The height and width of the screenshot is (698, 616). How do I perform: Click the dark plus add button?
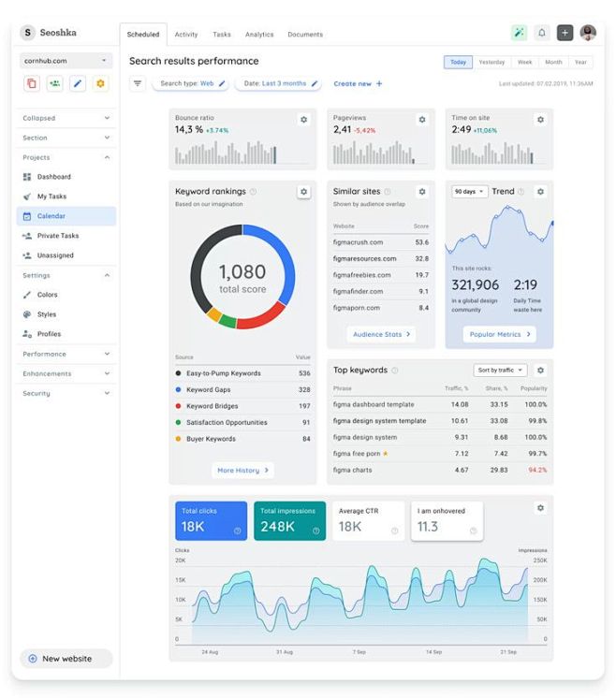point(565,33)
